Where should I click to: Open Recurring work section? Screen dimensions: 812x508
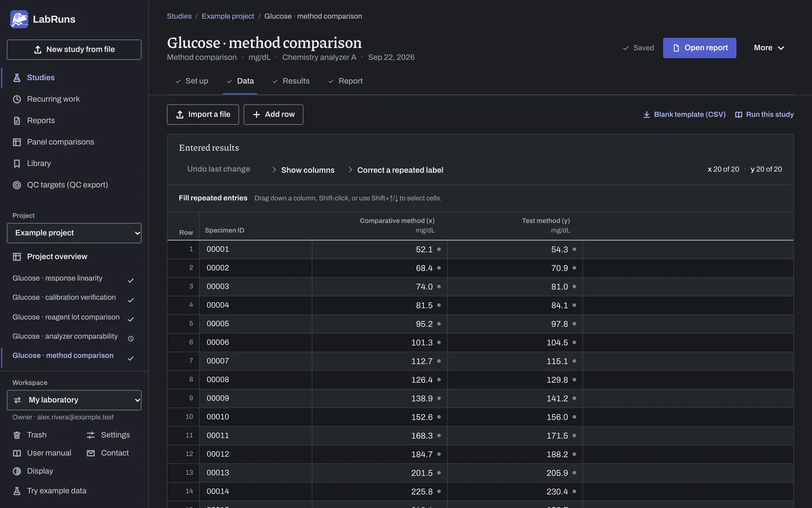tap(74, 99)
